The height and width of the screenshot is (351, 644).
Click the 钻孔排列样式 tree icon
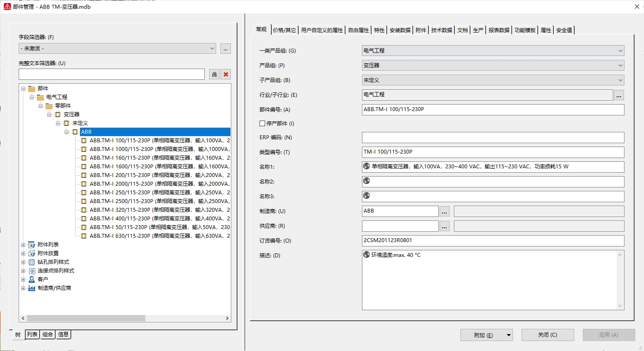[32, 262]
